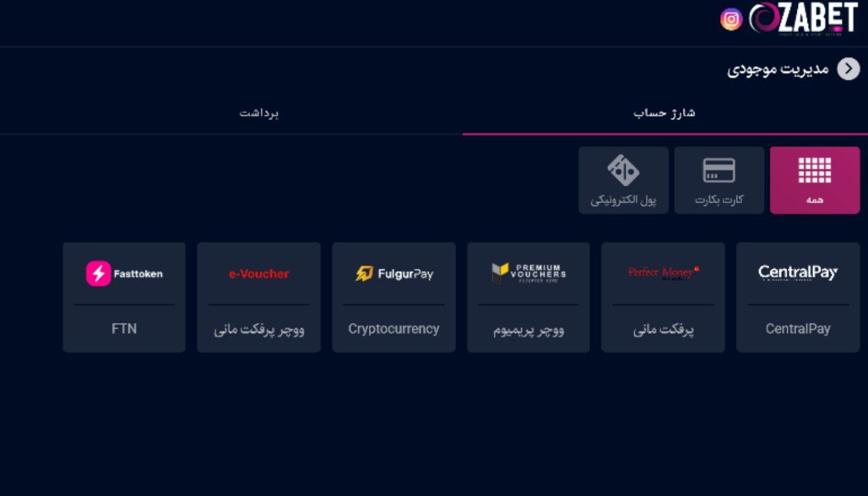Select the کارت بکارت card filter icon

[719, 171]
